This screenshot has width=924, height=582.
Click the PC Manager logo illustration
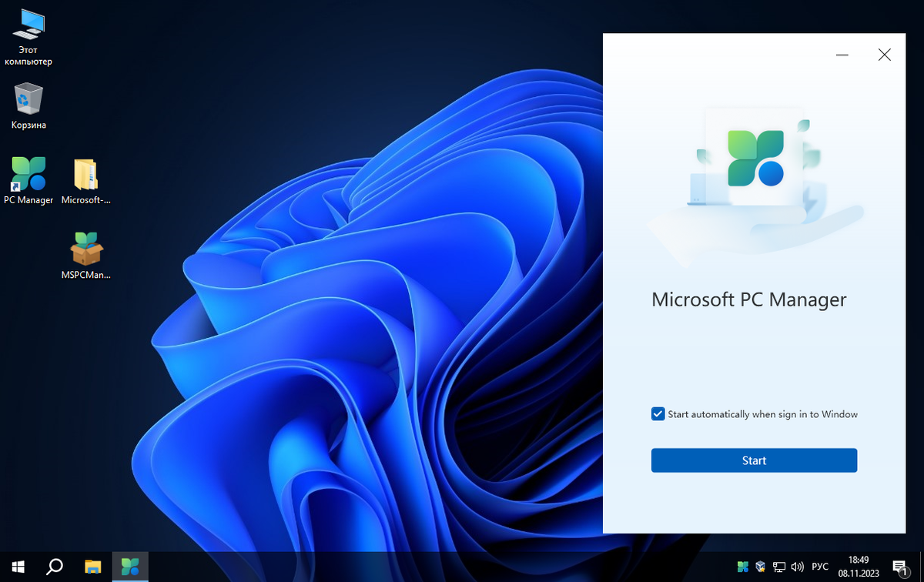[755, 159]
